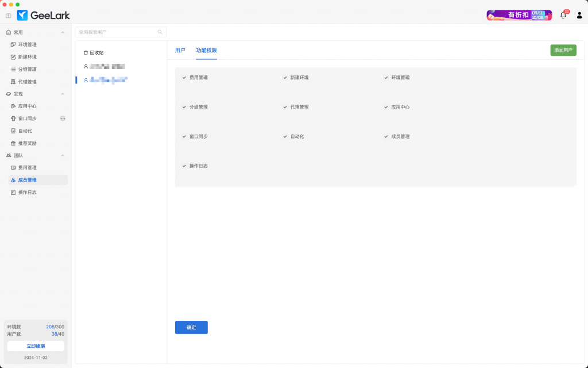Click the green 添加用户 button

563,51
